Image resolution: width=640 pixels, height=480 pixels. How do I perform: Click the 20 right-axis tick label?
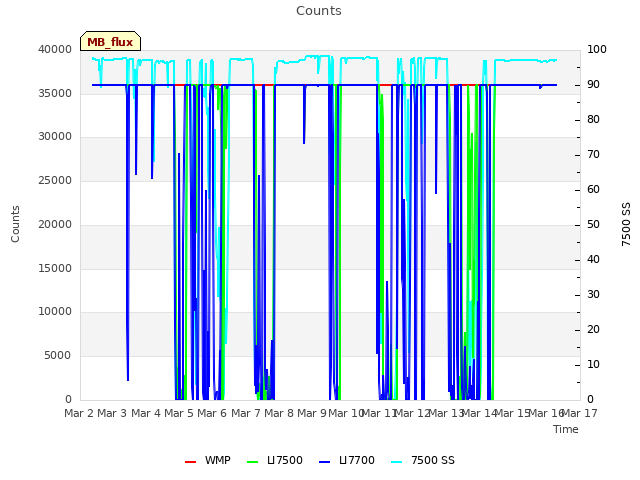[x=593, y=329]
